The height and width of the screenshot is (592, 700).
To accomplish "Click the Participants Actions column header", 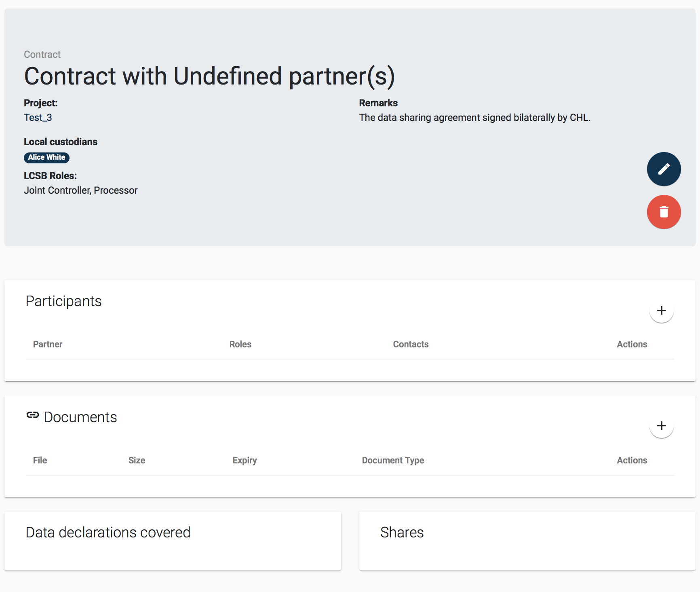I will click(x=632, y=345).
